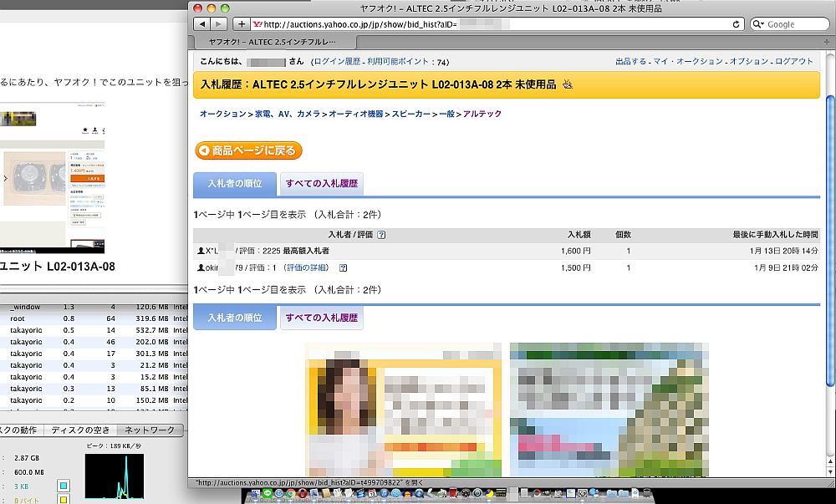836x504 pixels.
Task: Switch to the lower すべての入札履歴 tab
Action: (322, 318)
